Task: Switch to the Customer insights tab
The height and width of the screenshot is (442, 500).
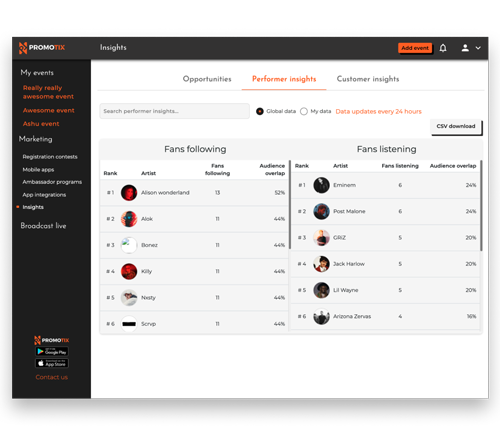Action: pos(368,79)
